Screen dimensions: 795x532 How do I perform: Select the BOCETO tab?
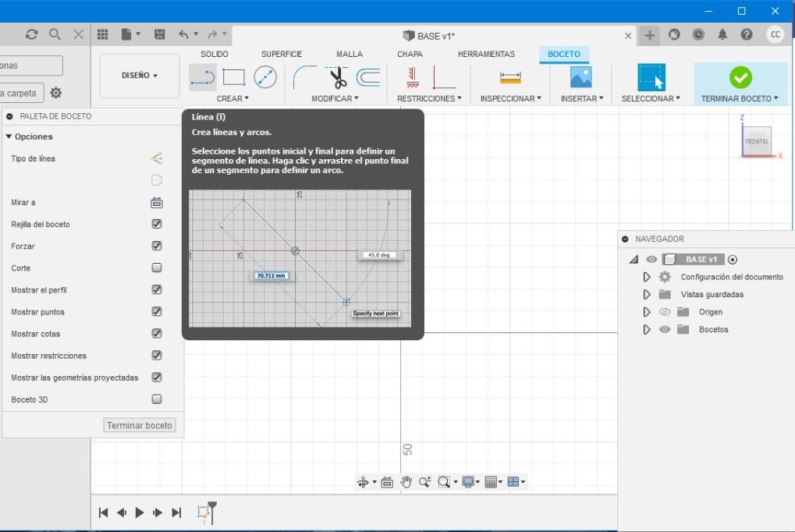pos(564,54)
